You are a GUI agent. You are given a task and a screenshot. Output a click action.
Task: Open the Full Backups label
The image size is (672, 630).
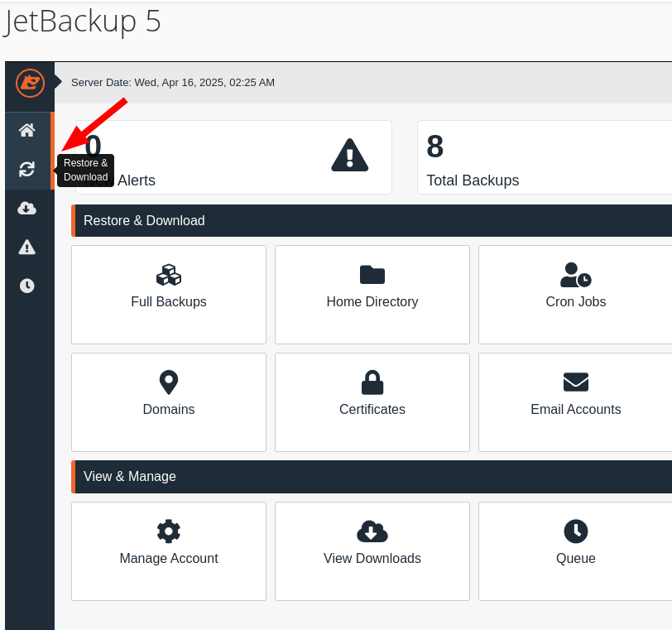click(x=169, y=301)
